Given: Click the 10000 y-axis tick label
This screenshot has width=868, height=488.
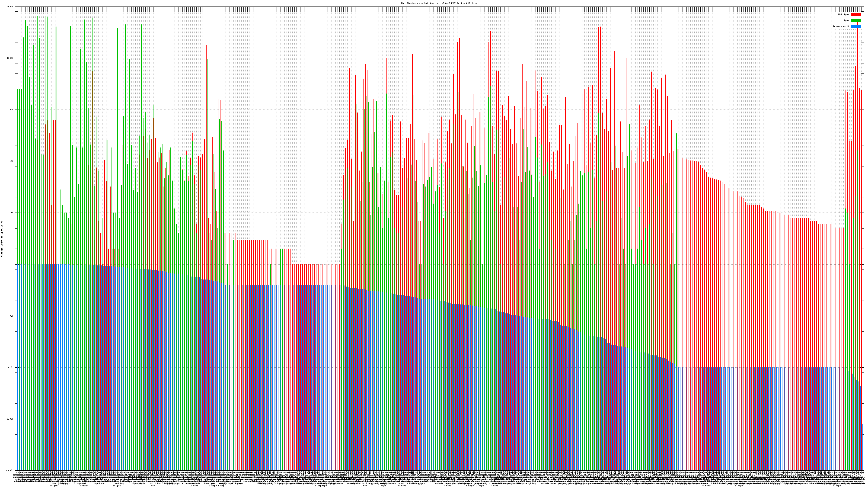Looking at the screenshot, I should [x=11, y=58].
